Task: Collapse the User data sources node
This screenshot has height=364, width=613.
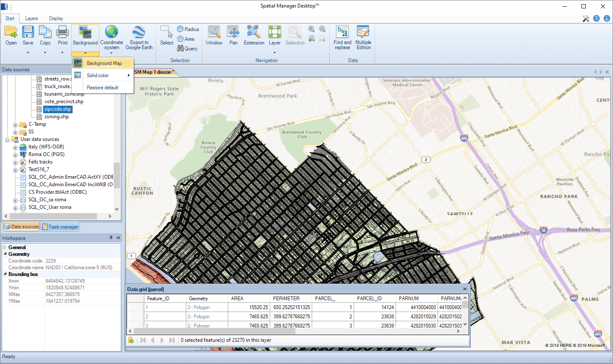Action: pyautogui.click(x=8, y=140)
